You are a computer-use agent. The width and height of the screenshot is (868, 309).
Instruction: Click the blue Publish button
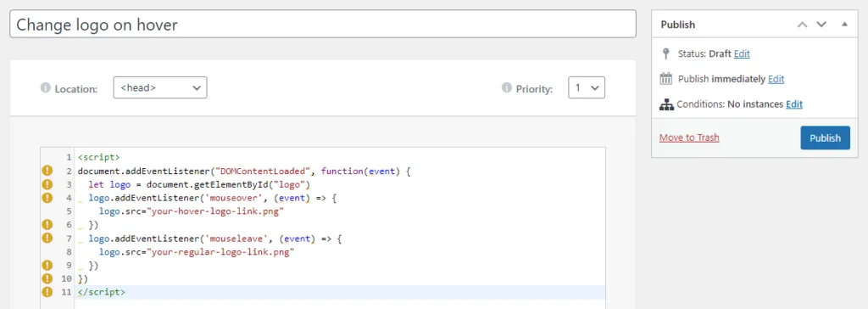pos(826,138)
